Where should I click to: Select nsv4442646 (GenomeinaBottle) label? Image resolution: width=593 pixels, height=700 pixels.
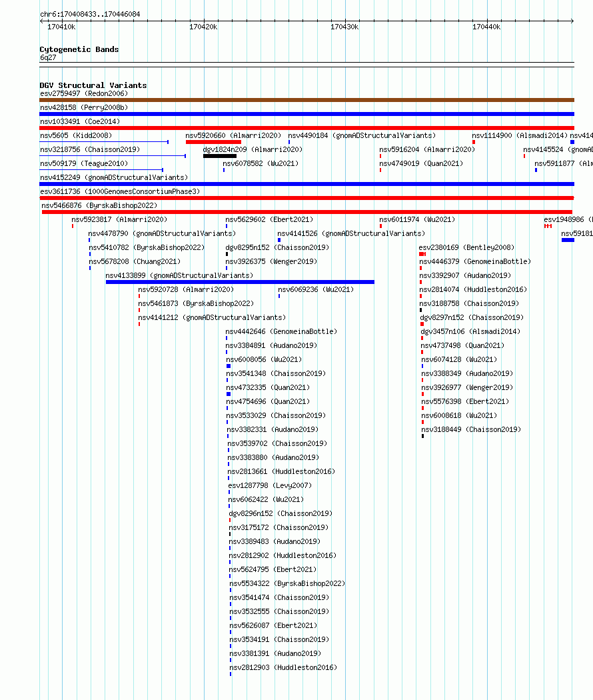[x=281, y=331]
